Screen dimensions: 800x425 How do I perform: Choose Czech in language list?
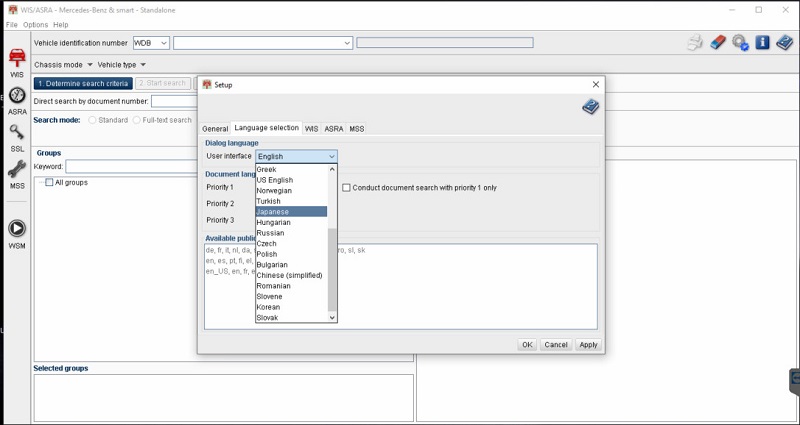291,243
